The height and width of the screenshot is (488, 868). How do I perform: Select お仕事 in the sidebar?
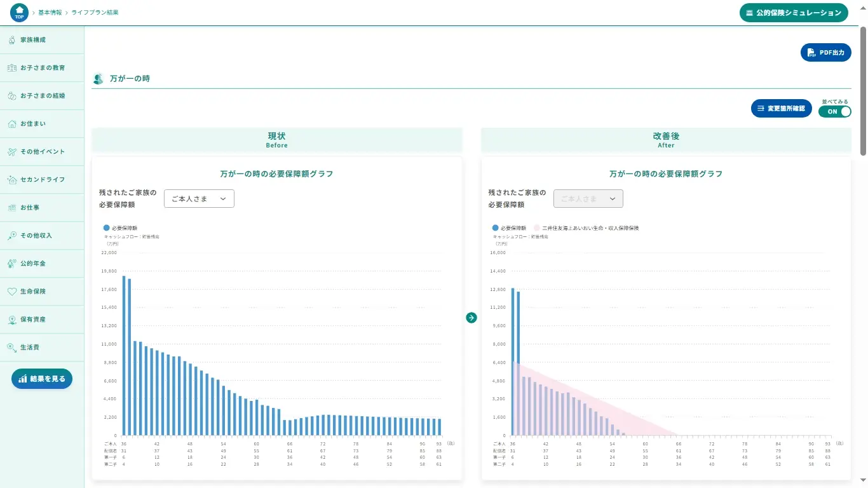click(29, 208)
